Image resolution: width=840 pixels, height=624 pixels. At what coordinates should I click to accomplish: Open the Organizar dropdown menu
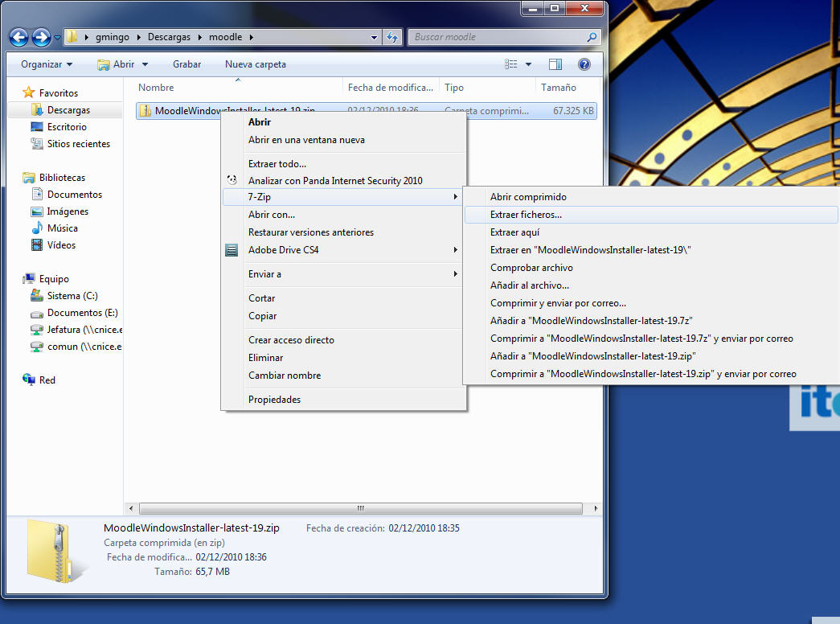[x=47, y=64]
